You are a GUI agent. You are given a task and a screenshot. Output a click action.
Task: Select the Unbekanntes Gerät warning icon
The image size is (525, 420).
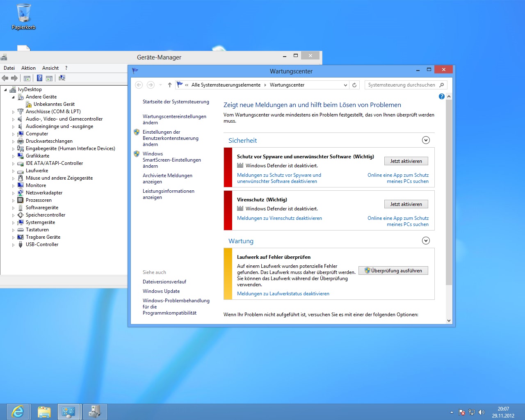[29, 104]
